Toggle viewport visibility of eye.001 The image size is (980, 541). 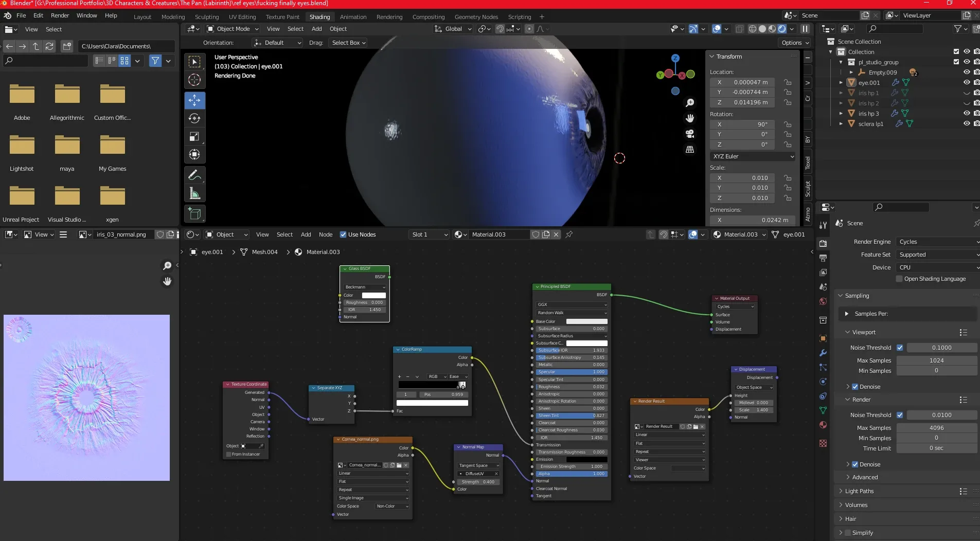click(x=967, y=82)
